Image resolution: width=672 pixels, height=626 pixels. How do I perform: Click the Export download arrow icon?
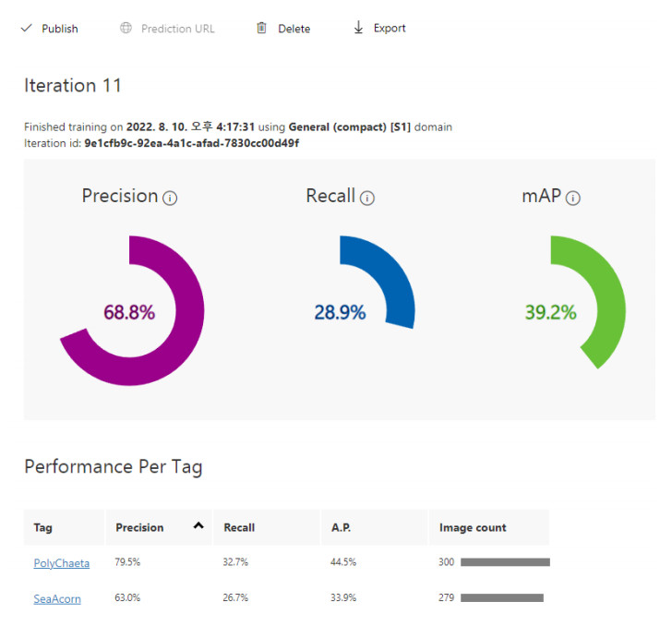pyautogui.click(x=359, y=29)
